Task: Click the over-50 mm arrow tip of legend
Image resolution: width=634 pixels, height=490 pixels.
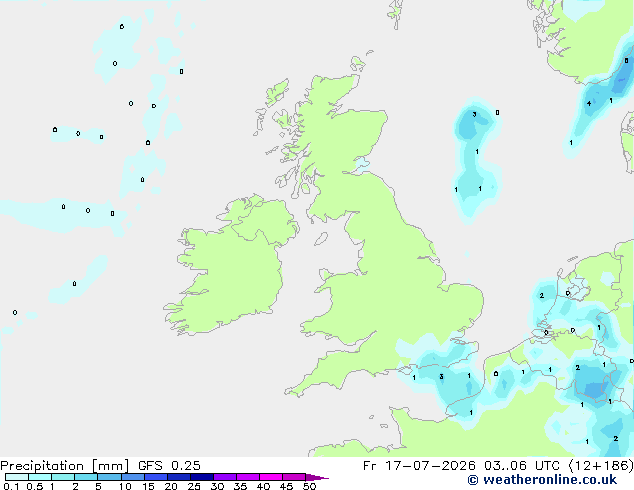Action: (317, 477)
